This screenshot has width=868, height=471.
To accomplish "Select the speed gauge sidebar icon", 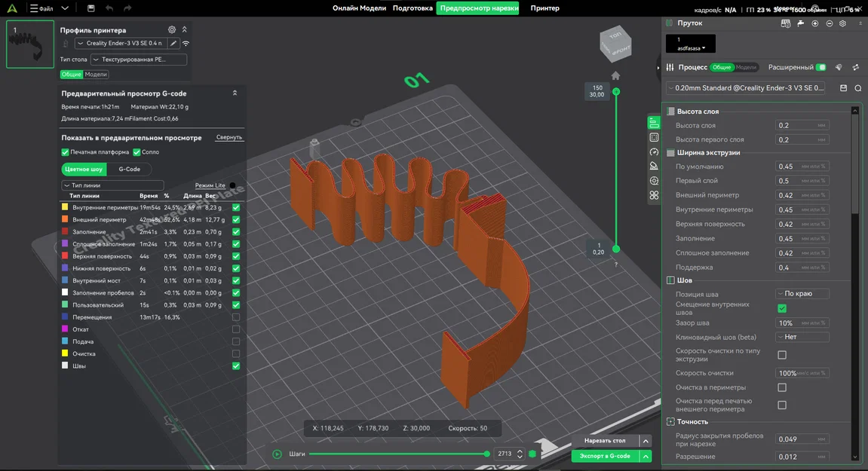I will click(654, 151).
